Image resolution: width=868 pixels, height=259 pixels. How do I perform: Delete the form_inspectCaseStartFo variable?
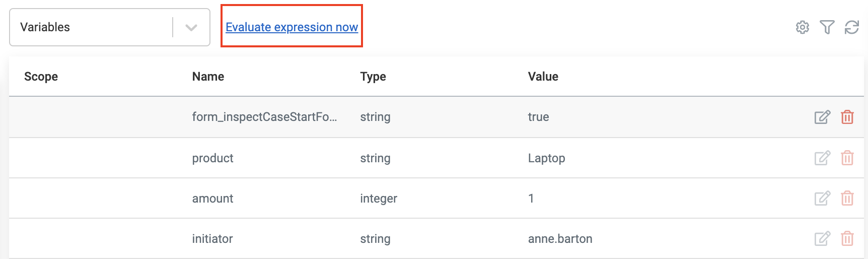tap(847, 117)
